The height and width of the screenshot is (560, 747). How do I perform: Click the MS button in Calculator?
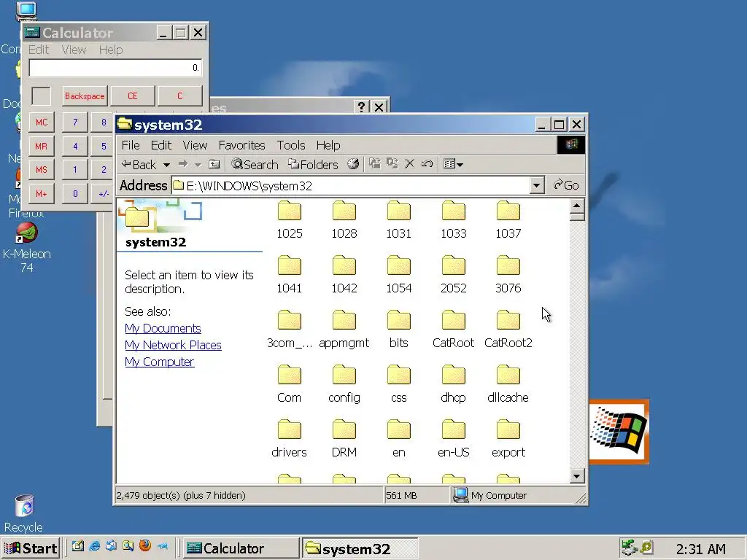pos(42,170)
